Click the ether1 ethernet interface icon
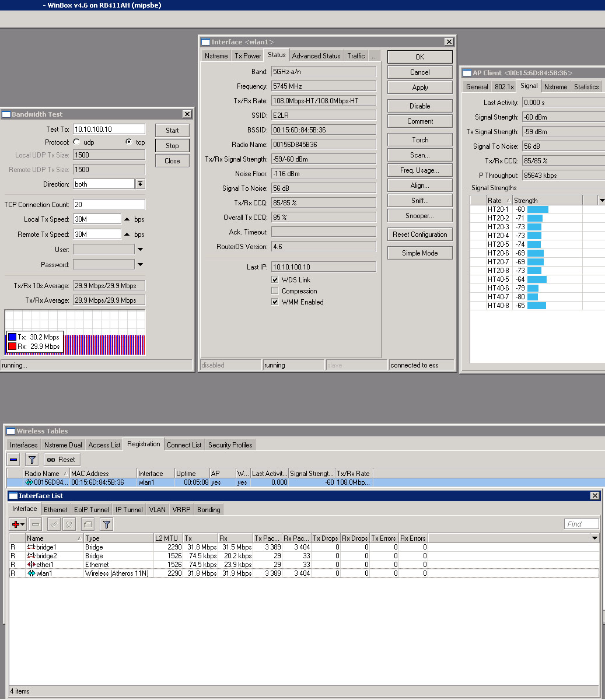The image size is (605, 700). coord(32,565)
